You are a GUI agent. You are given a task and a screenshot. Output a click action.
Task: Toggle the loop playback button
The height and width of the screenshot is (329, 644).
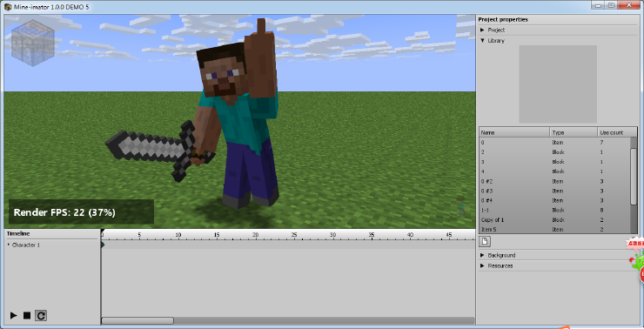click(41, 315)
